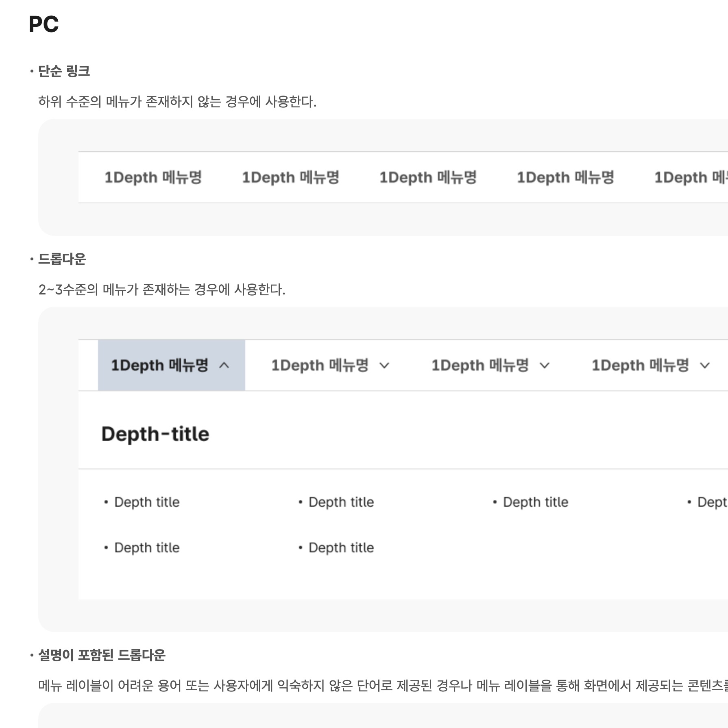
Task: Click the bullet icon beside the first Depth title
Action: [x=107, y=502]
